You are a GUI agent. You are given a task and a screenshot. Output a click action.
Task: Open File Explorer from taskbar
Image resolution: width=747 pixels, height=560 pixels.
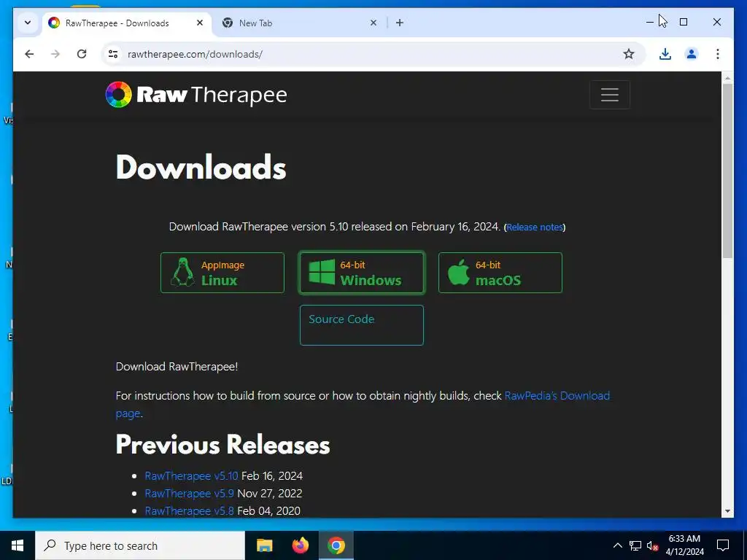(264, 545)
